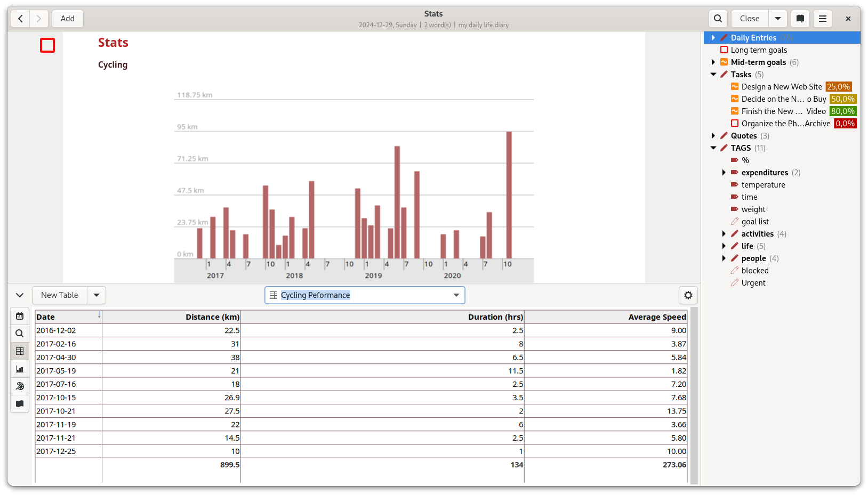Expand the Daily Entries tree node
Viewport: 868px width, 495px height.
713,38
